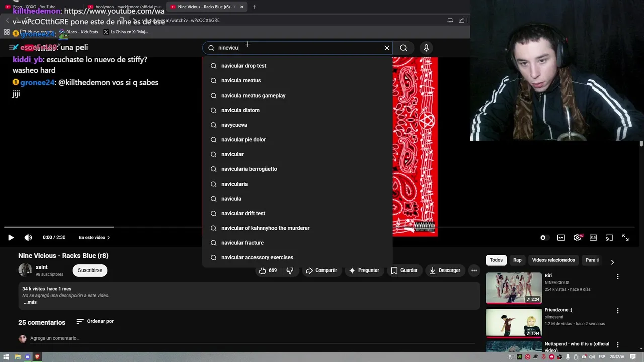Toggle subtitles with the captions icon
Viewport: 644px width, 362px height.
(x=561, y=238)
